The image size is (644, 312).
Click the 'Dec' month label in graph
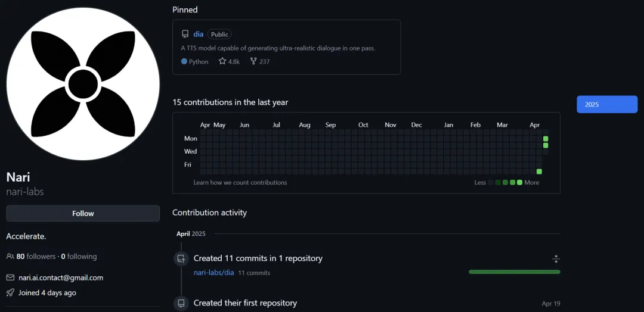416,124
